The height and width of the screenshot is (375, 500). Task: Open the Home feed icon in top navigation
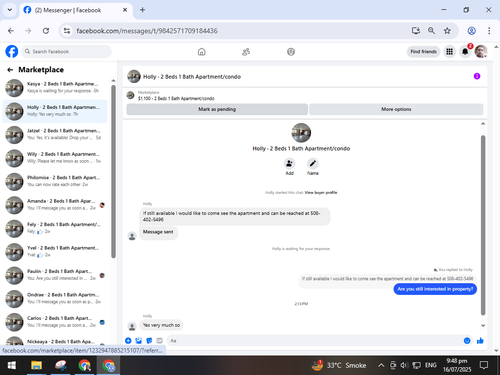(202, 52)
